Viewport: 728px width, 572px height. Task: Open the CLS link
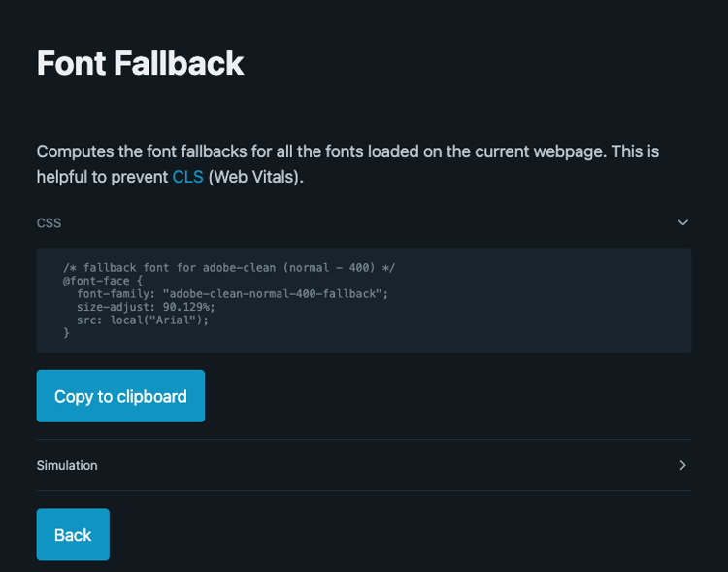pos(187,178)
